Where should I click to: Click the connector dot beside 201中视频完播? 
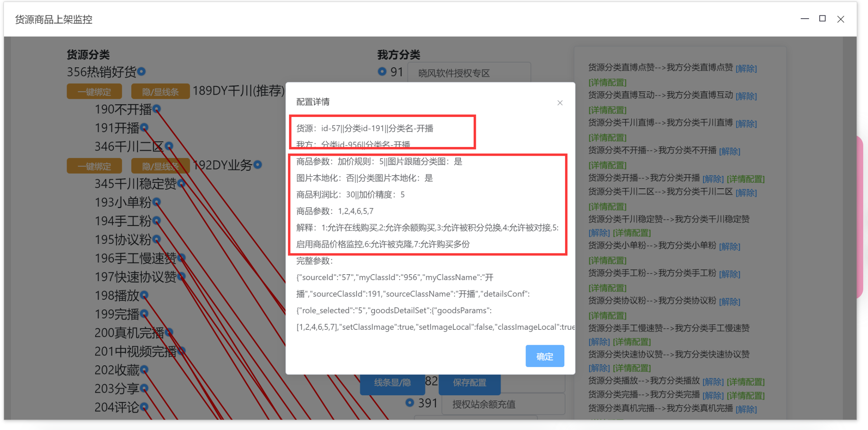pos(181,351)
